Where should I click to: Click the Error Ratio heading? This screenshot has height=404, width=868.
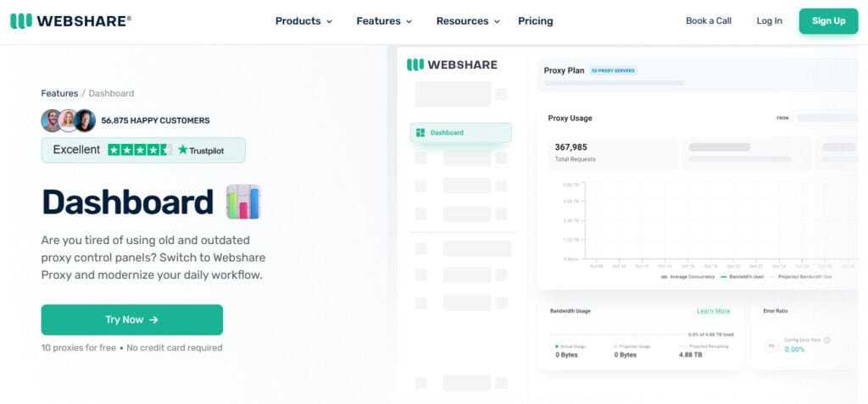pyautogui.click(x=775, y=311)
